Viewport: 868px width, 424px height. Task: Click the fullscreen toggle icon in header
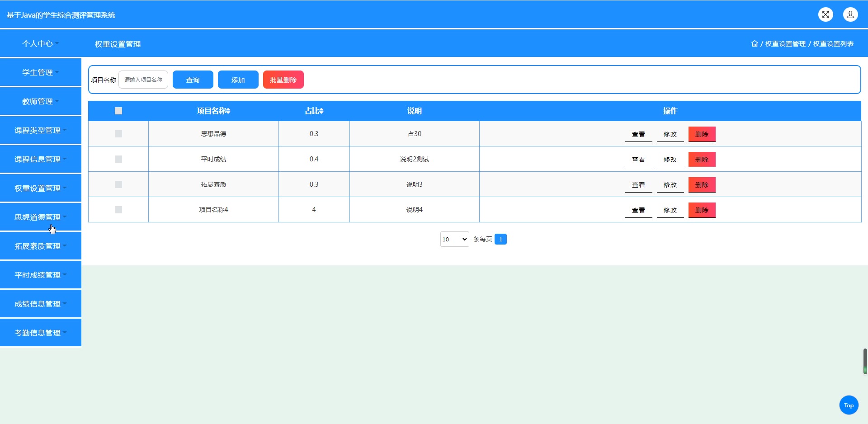[x=826, y=14]
